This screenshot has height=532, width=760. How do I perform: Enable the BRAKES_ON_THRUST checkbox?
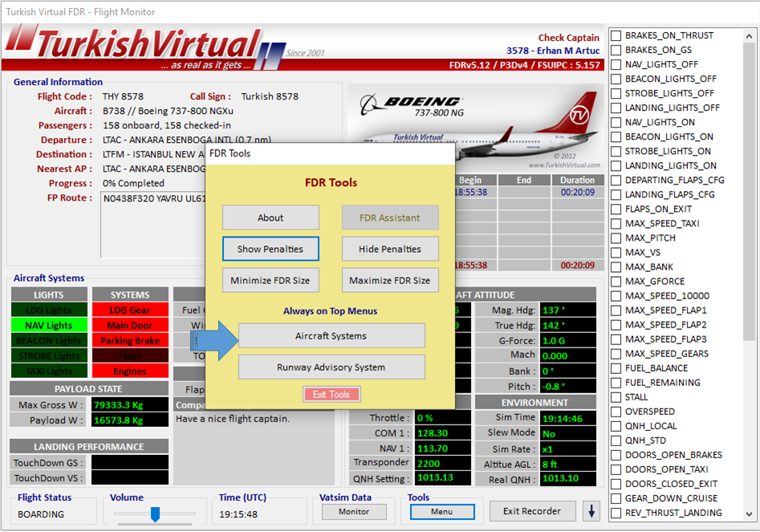(x=616, y=36)
